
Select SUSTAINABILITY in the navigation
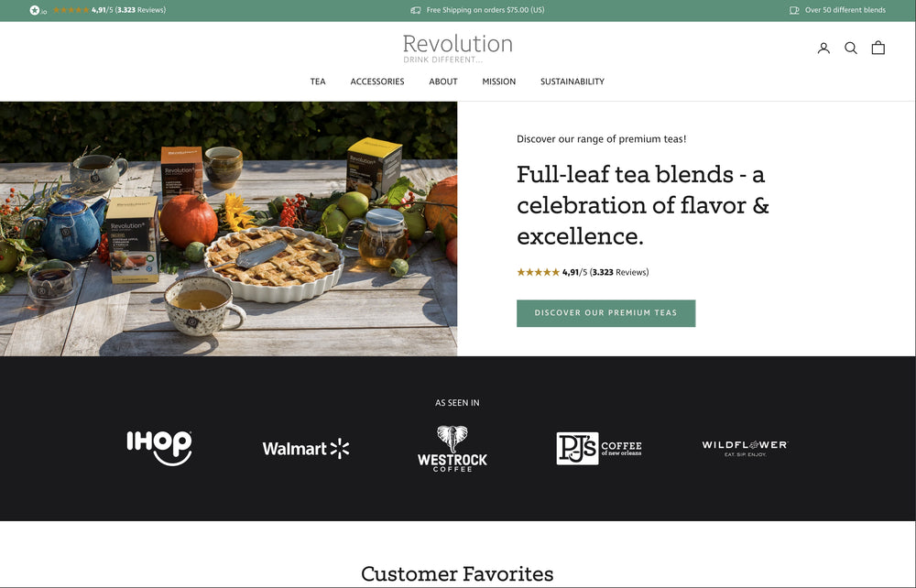pyautogui.click(x=572, y=82)
